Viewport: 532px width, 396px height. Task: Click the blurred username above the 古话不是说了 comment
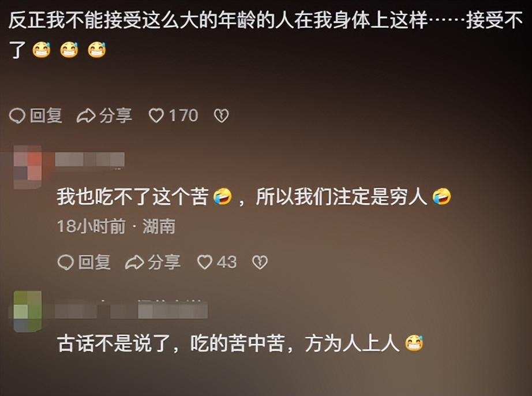coord(132,311)
